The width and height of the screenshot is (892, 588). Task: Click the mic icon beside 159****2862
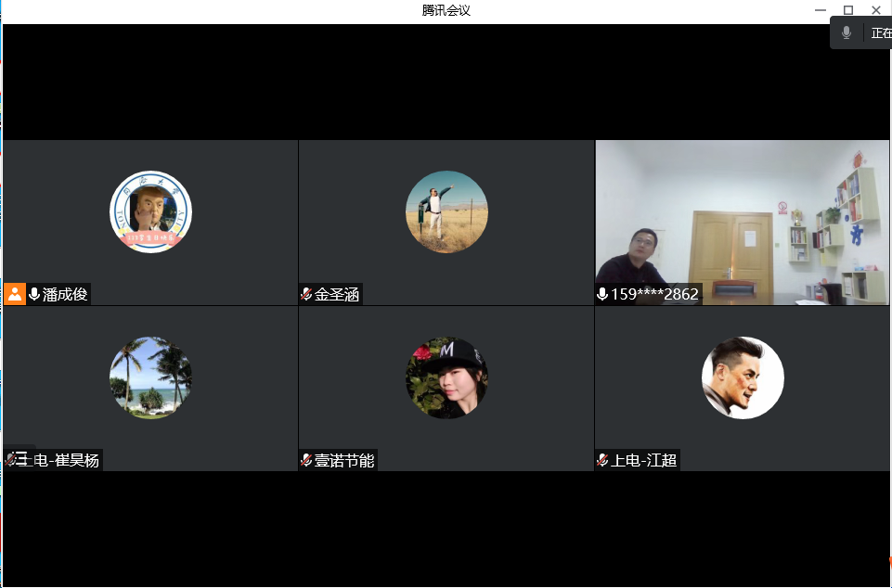click(x=601, y=294)
